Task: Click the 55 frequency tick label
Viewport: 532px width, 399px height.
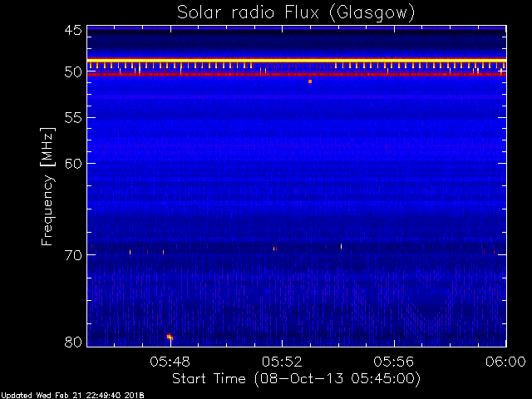Action: [x=73, y=118]
